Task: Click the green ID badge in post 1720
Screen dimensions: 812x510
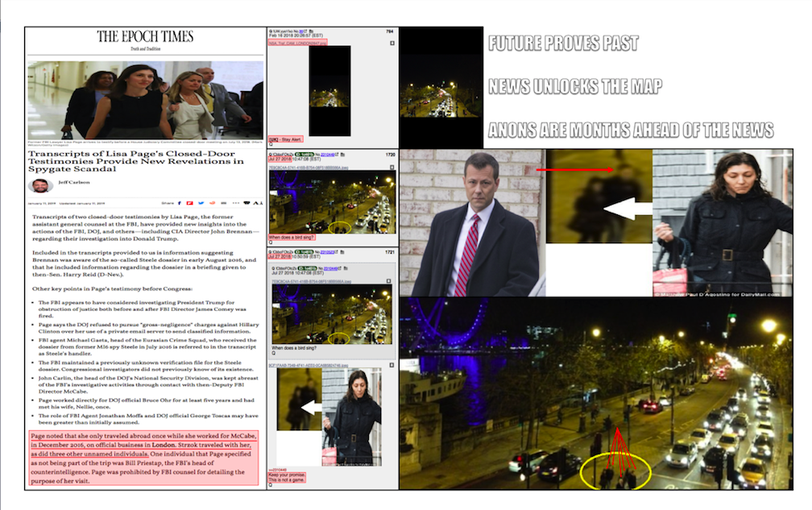Action: (305, 155)
